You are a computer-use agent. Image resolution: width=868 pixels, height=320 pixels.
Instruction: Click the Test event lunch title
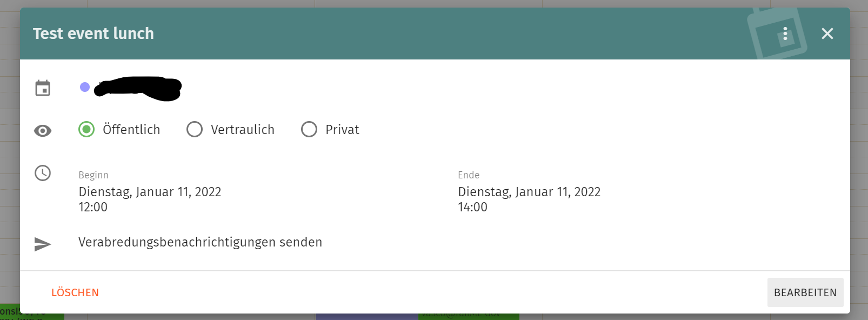tap(94, 34)
